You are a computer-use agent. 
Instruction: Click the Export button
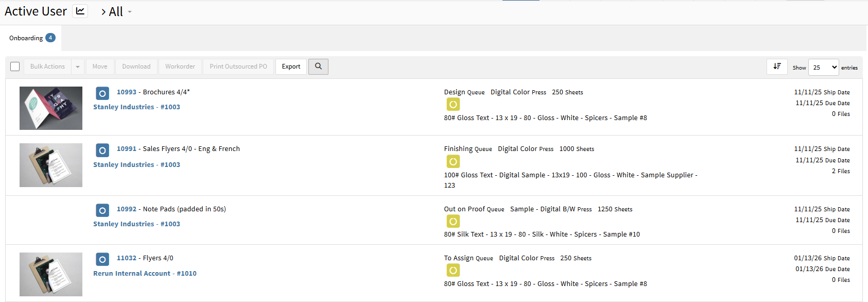coord(291,66)
